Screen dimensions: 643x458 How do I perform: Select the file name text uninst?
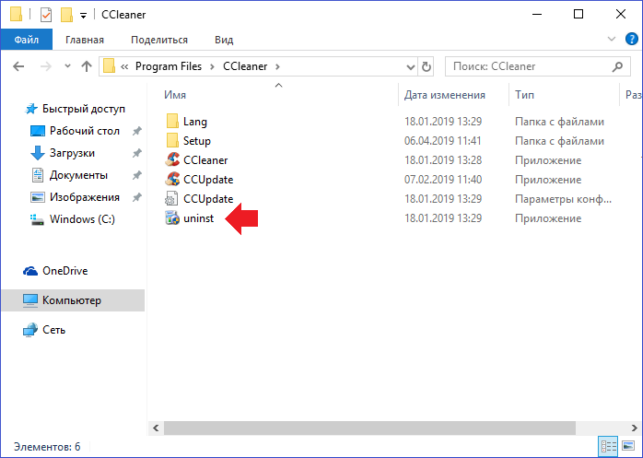point(198,218)
